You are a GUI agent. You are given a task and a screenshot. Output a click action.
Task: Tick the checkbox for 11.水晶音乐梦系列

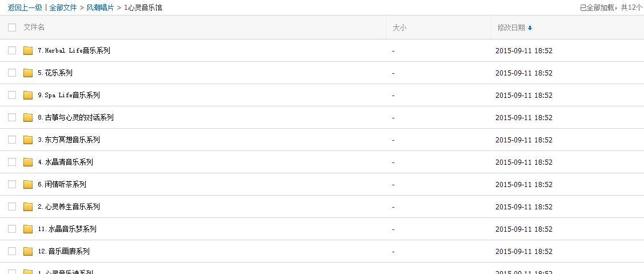coord(12,229)
